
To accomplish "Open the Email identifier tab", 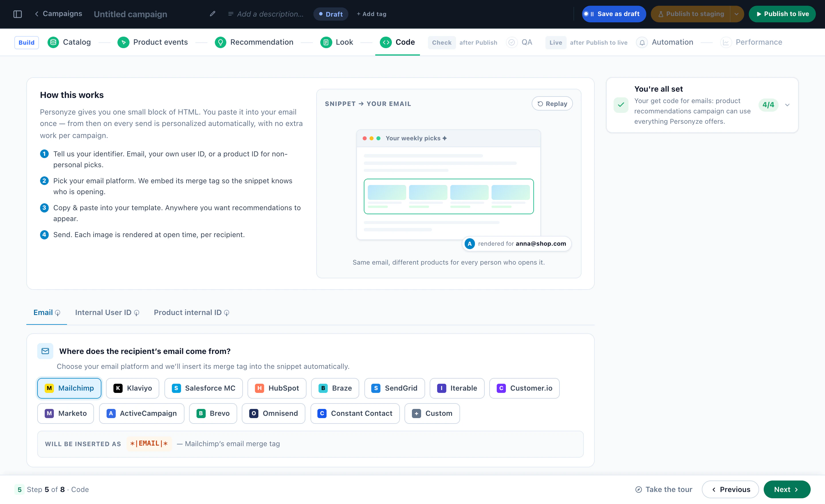I will (46, 313).
